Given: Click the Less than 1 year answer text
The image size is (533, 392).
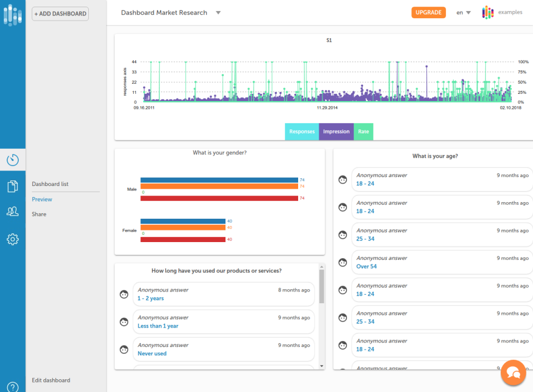Looking at the screenshot, I should coord(158,326).
